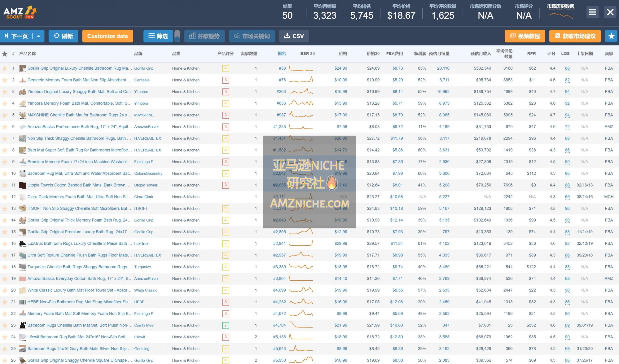Screen dimensions: 619x364
Task: Sort by 价格 column header
Action: point(343,54)
